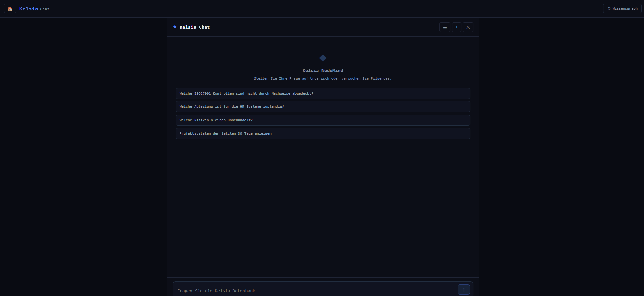Click the home icon in top bar
The height and width of the screenshot is (296, 644).
pos(10,9)
